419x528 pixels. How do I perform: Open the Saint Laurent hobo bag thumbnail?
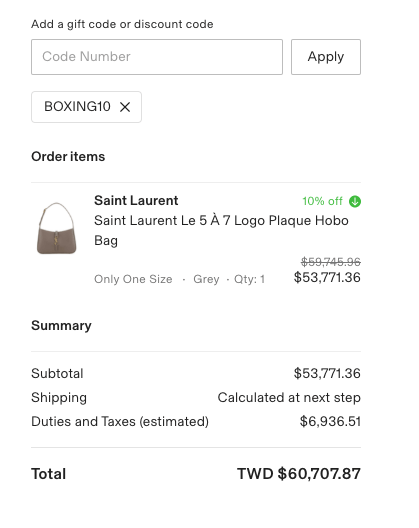57,228
